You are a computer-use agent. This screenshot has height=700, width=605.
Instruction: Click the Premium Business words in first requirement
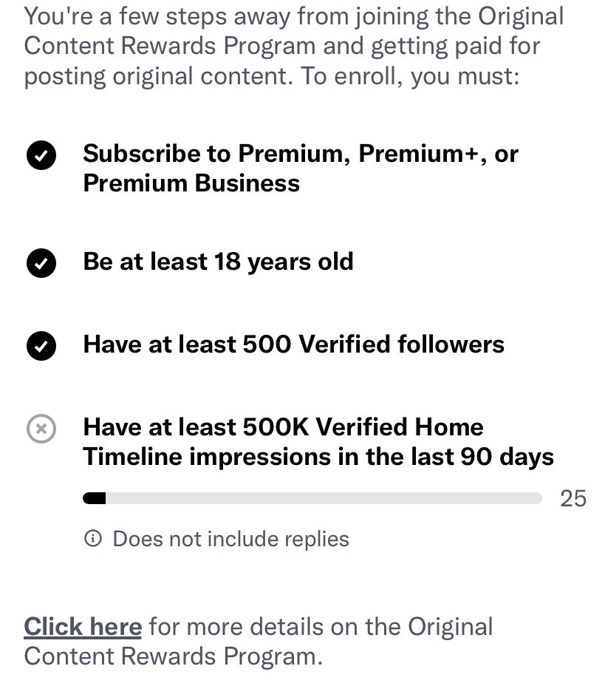191,183
